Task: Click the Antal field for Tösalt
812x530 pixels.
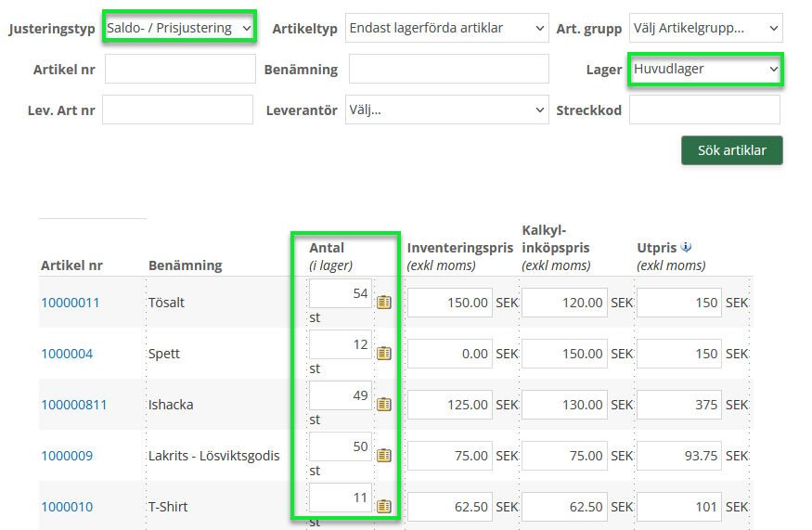Action: coord(341,293)
